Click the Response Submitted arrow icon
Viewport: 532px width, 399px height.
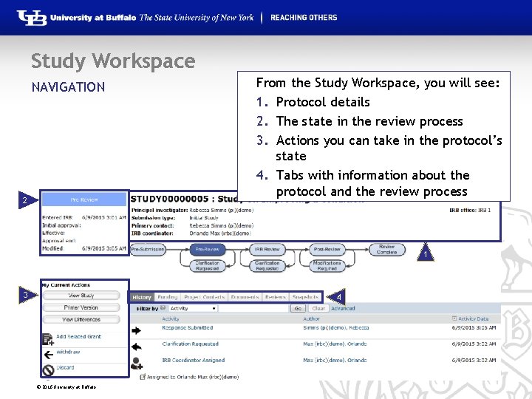[x=136, y=330]
